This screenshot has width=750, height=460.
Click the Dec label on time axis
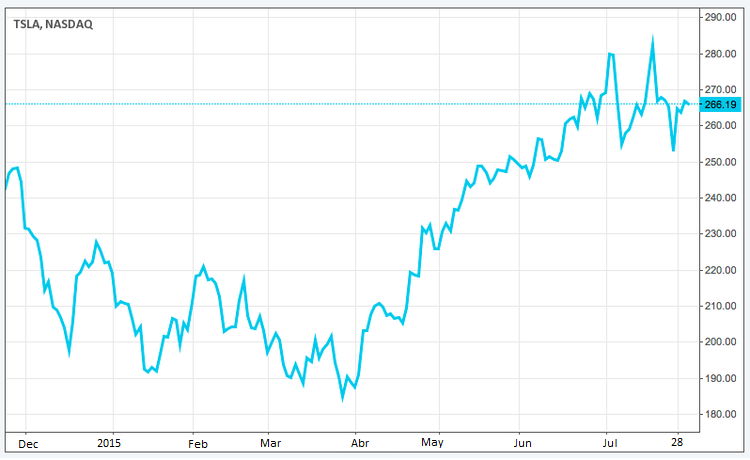[27, 442]
